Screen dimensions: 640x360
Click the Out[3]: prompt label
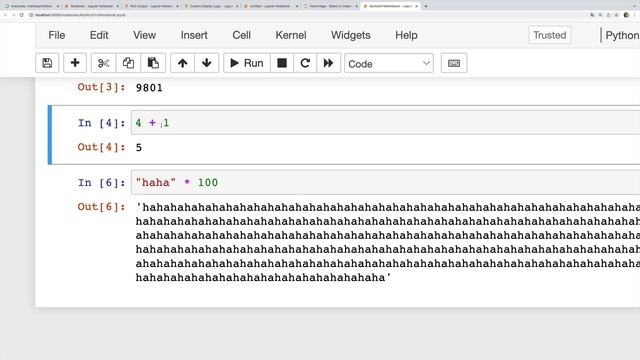[101, 87]
